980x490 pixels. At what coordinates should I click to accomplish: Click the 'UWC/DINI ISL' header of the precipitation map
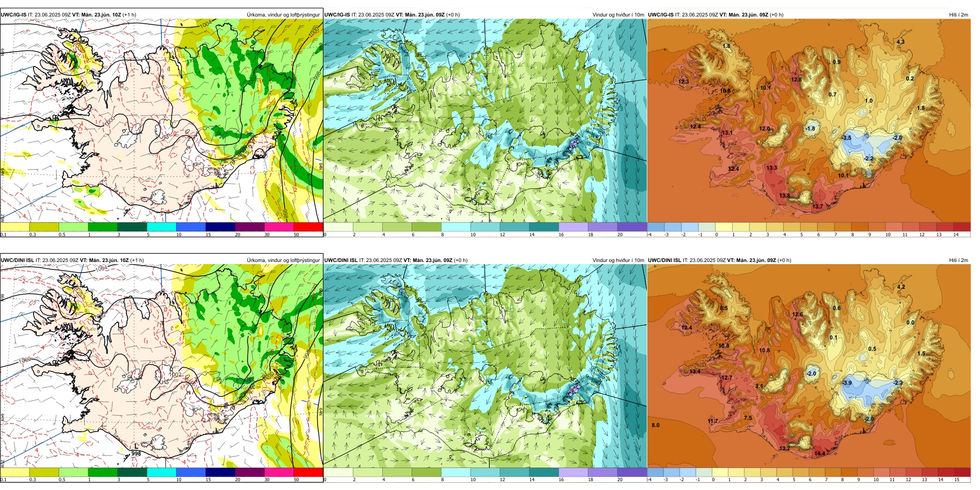pyautogui.click(x=17, y=260)
